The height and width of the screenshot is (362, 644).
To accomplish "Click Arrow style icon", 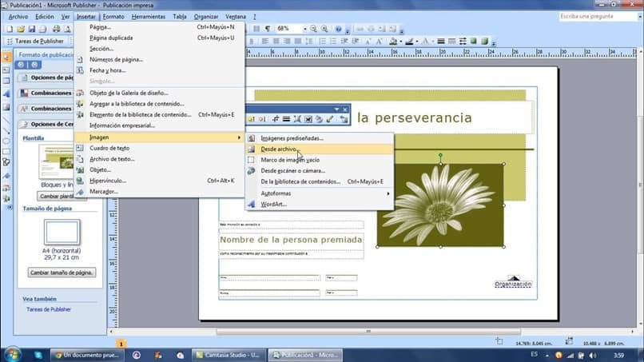I will pos(463,41).
